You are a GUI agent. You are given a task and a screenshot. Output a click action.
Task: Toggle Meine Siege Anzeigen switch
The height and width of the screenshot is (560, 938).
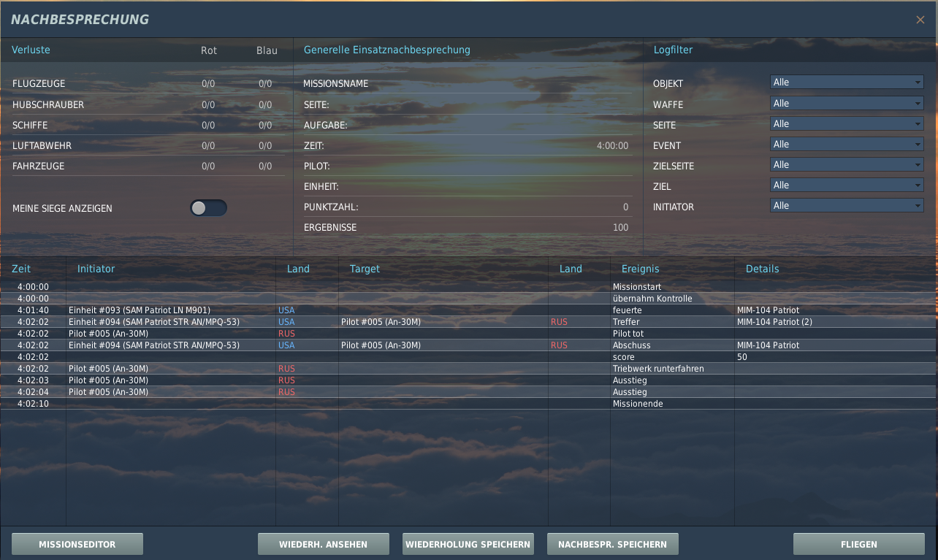[x=208, y=208]
